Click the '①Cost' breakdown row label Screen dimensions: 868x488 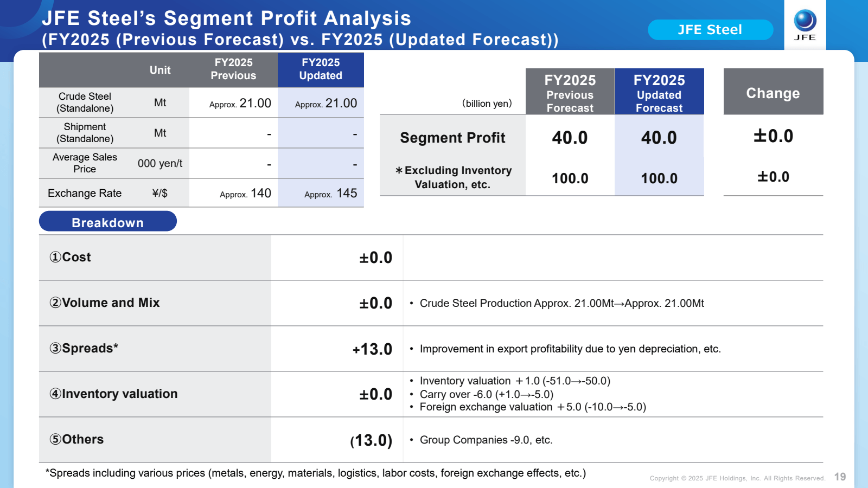70,257
